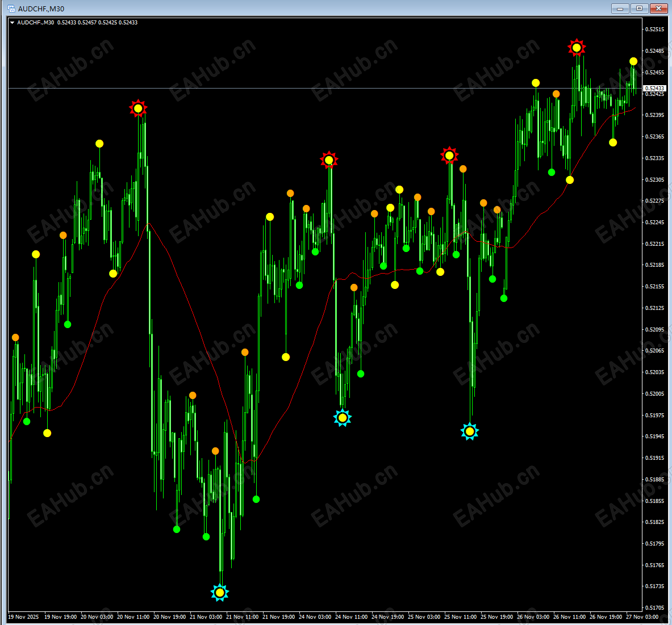Maximize the AUDCHF.,M30 chart window
Screen dimensions: 672x625
pos(639,9)
